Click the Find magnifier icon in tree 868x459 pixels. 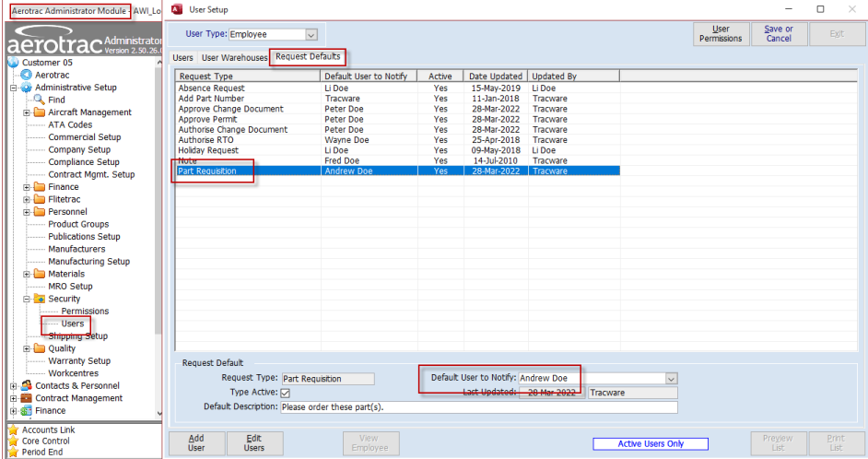click(x=39, y=100)
